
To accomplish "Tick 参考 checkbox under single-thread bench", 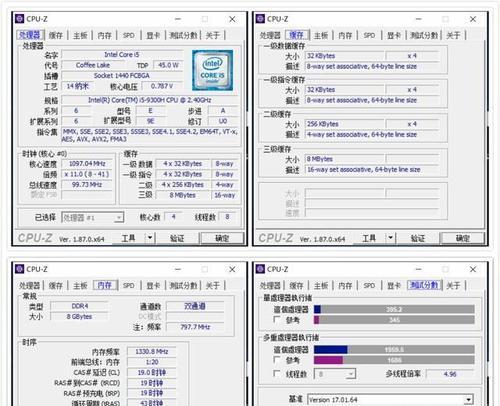I will [x=276, y=320].
